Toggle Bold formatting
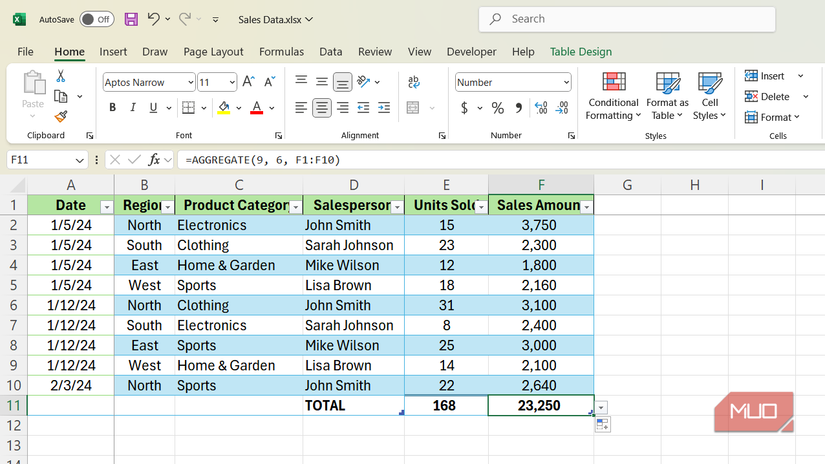The image size is (825, 464). tap(112, 108)
